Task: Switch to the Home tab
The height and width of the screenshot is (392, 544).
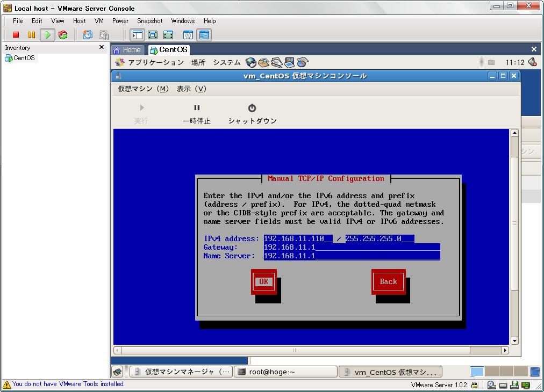Action: click(127, 50)
